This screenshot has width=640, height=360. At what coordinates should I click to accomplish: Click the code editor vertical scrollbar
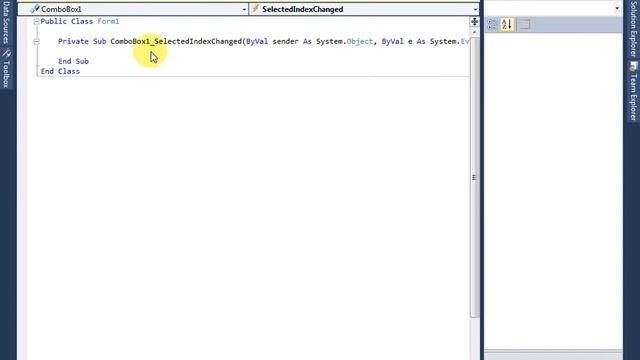tap(474, 178)
